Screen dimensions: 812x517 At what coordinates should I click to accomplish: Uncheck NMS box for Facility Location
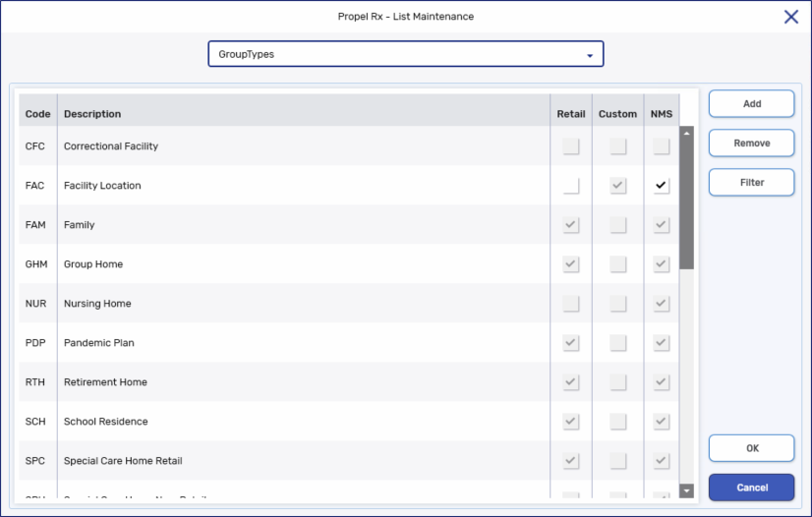pos(662,185)
